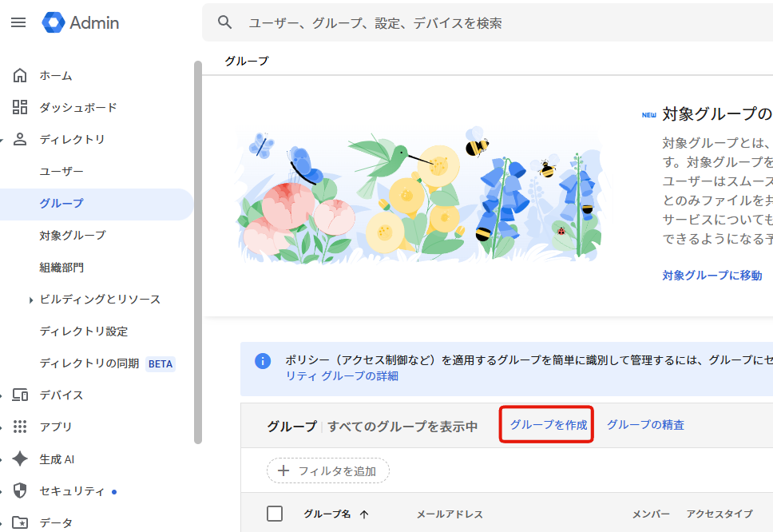Click the グループの精査 link

point(645,425)
